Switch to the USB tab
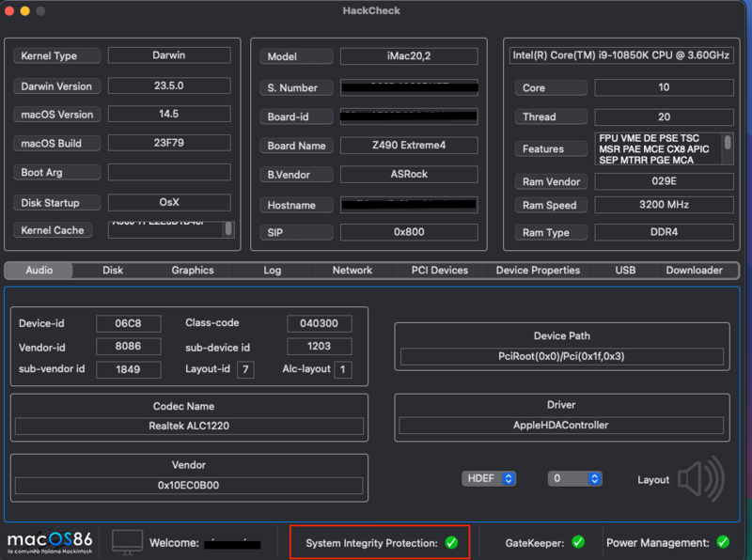Screen dimensions: 752x560 pos(624,270)
